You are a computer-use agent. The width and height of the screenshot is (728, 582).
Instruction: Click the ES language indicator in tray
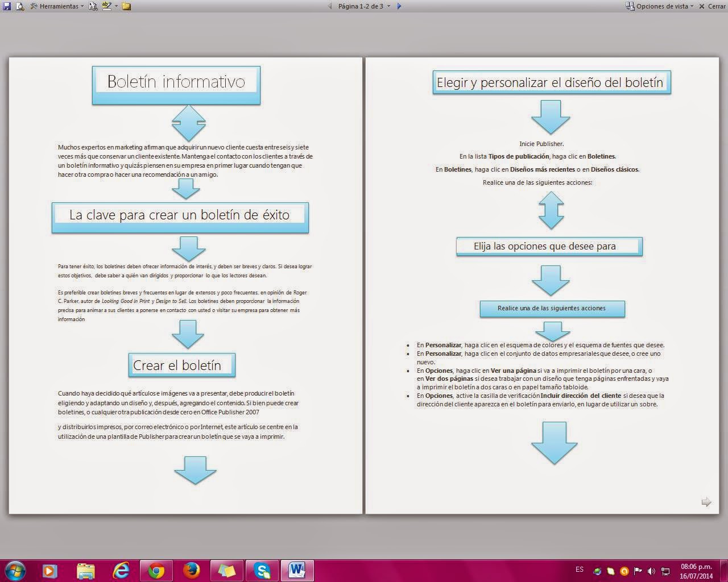click(580, 569)
